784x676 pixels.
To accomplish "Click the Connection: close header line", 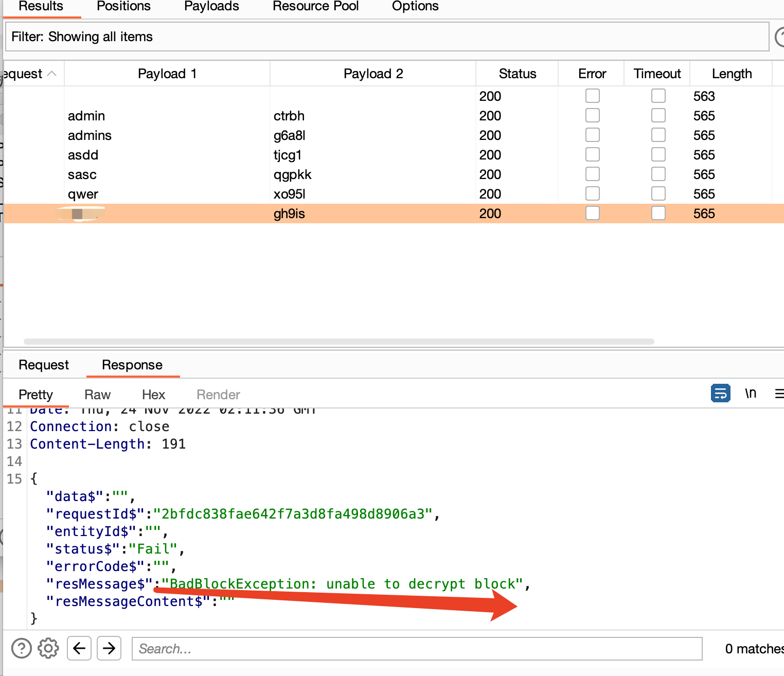I will point(100,426).
